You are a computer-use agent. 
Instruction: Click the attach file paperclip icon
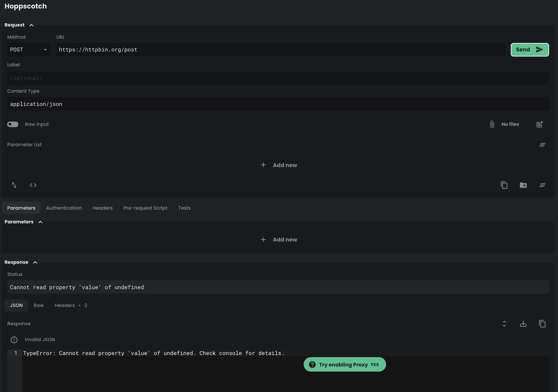point(492,124)
